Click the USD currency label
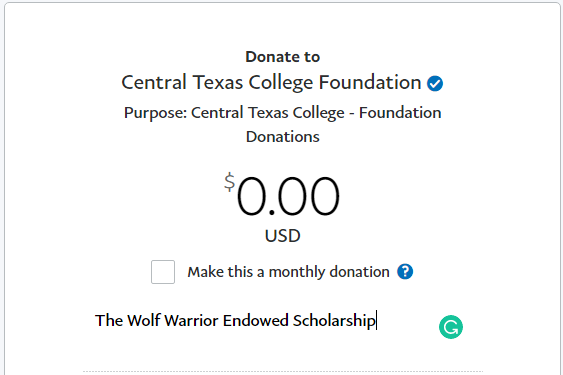 coord(283,236)
